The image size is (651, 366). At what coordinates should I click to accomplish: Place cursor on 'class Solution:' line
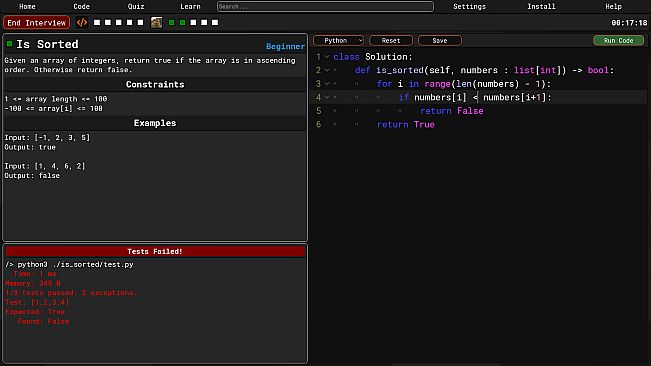pyautogui.click(x=373, y=57)
